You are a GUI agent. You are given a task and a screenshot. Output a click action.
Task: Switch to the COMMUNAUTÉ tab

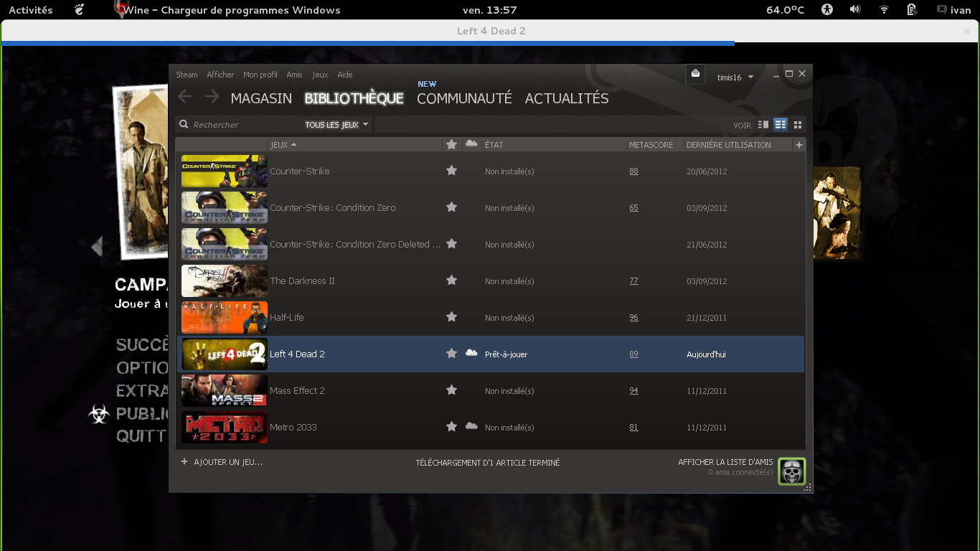click(x=464, y=98)
